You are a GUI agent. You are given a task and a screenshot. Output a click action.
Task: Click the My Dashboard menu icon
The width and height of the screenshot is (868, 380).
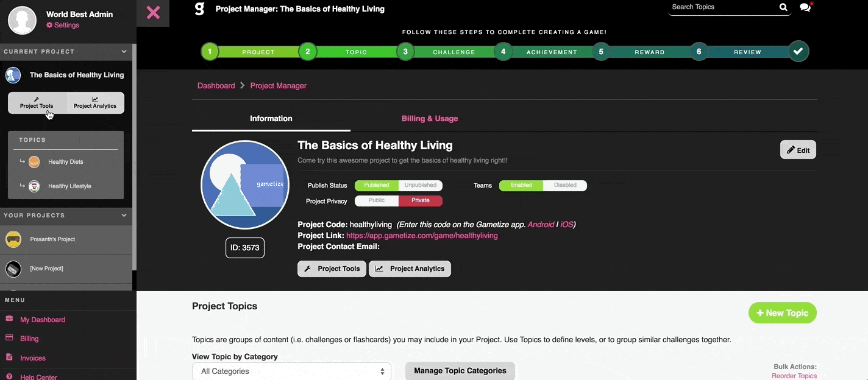coord(9,319)
